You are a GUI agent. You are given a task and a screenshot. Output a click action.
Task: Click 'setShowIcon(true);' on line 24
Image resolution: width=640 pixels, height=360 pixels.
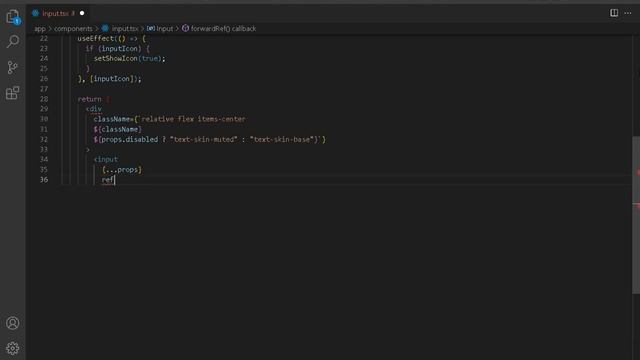[130, 58]
